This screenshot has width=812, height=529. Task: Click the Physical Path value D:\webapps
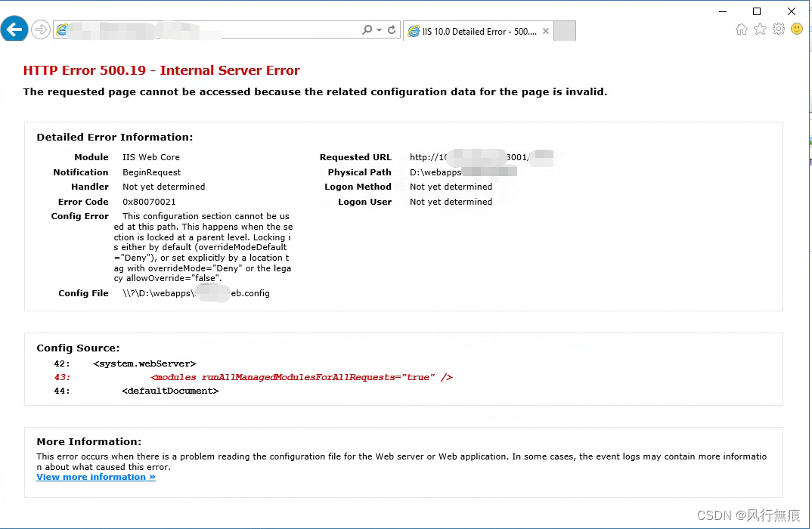463,172
